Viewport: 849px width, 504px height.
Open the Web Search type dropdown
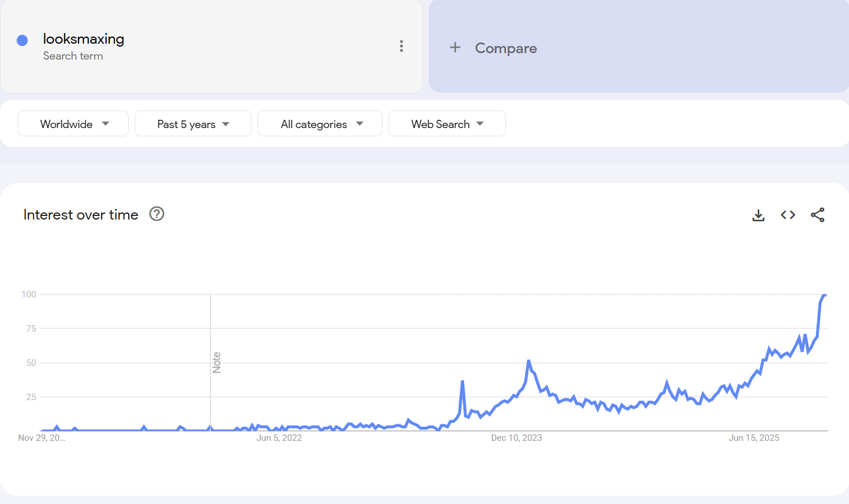click(447, 124)
